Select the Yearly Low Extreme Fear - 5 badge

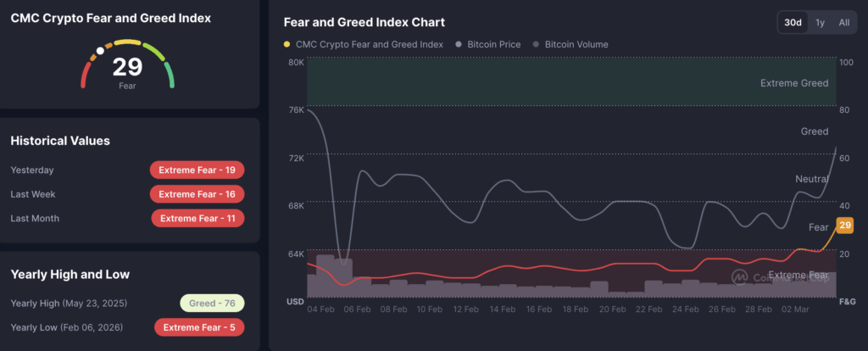pos(200,327)
